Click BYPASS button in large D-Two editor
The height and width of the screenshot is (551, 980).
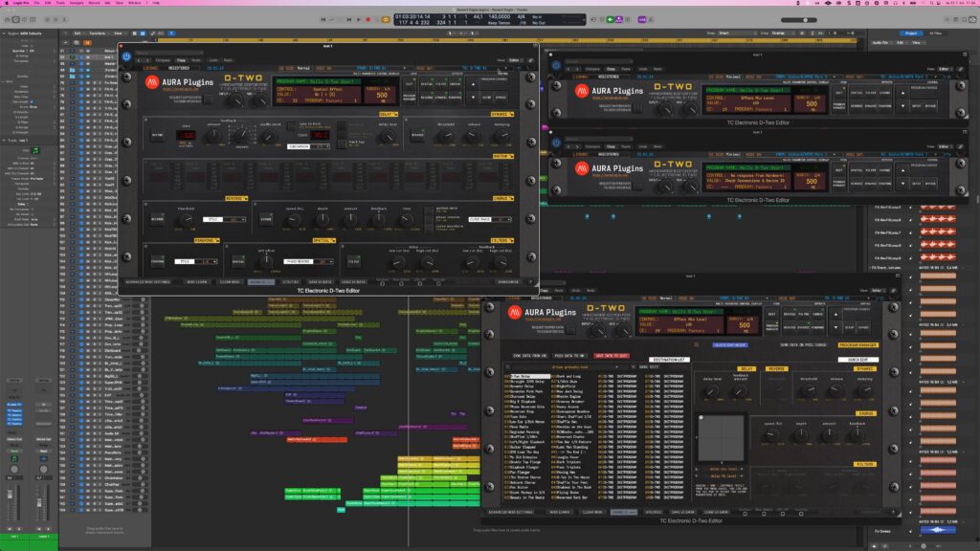click(501, 98)
